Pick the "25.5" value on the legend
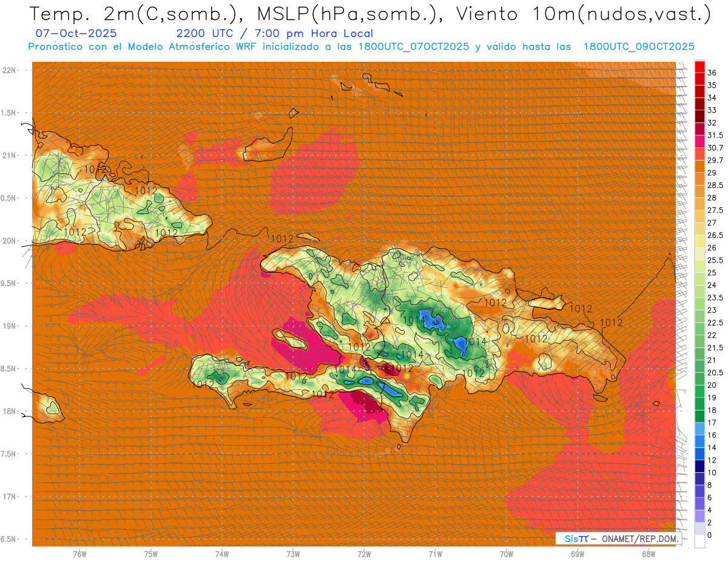 (715, 260)
